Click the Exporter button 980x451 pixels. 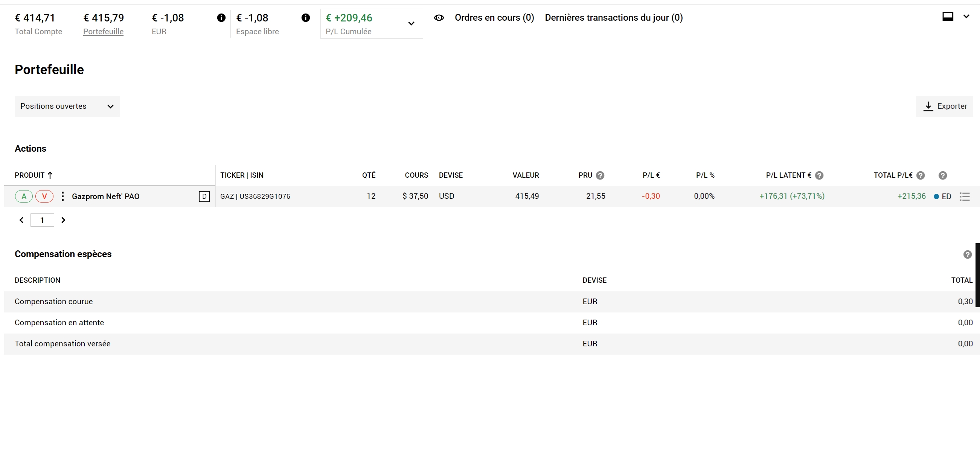coord(944,106)
